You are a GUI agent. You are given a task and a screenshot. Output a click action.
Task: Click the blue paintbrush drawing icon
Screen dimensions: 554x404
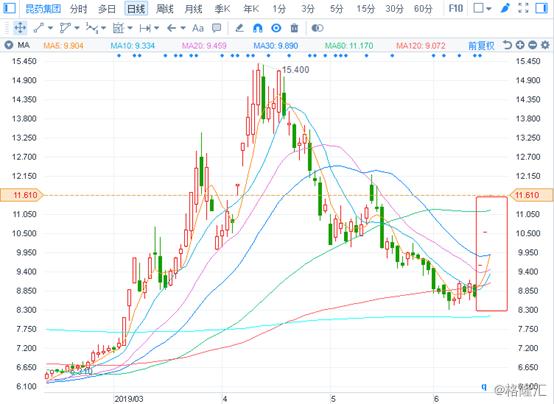(x=505, y=8)
